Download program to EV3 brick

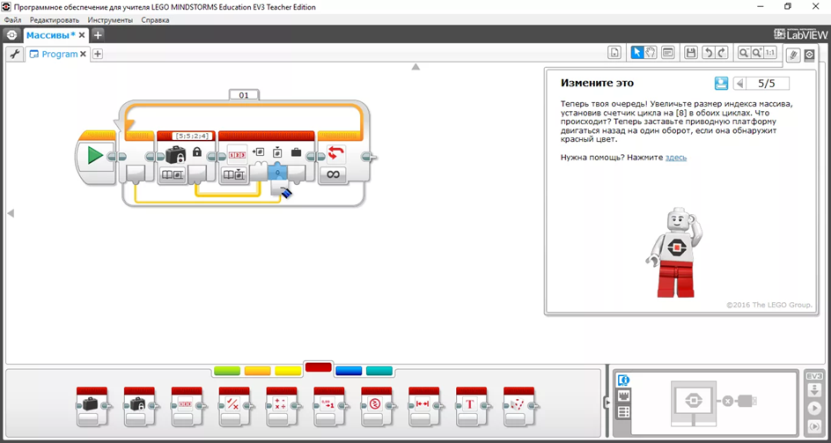(x=814, y=390)
